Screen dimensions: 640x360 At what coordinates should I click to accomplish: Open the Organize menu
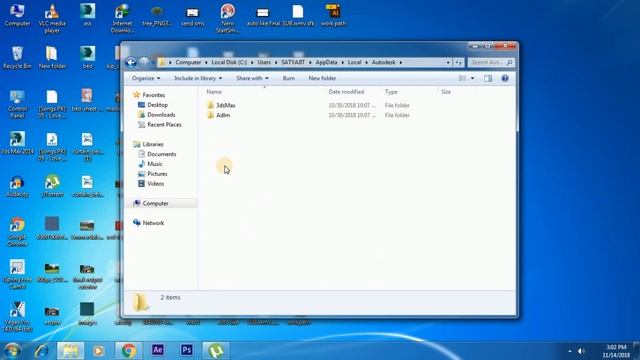pyautogui.click(x=146, y=78)
